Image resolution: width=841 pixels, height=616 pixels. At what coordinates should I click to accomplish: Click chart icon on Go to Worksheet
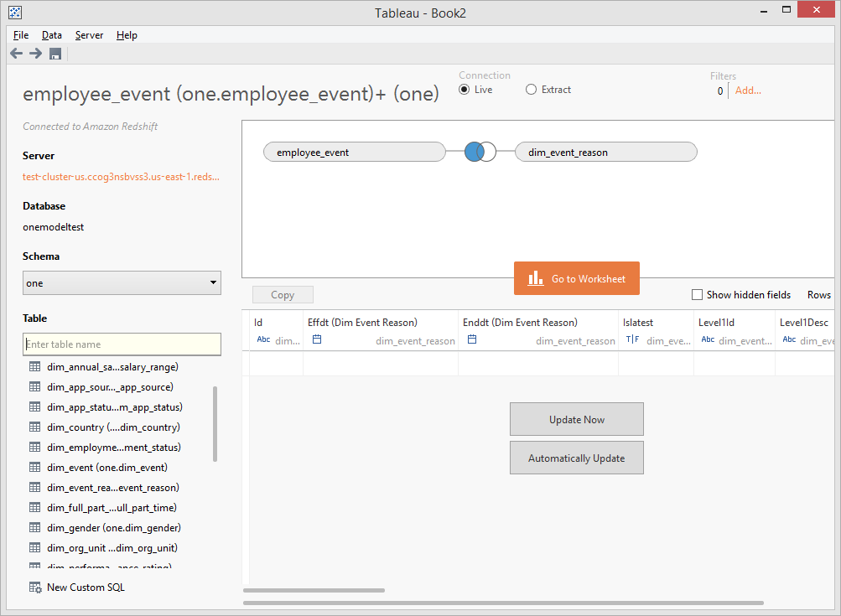(535, 277)
